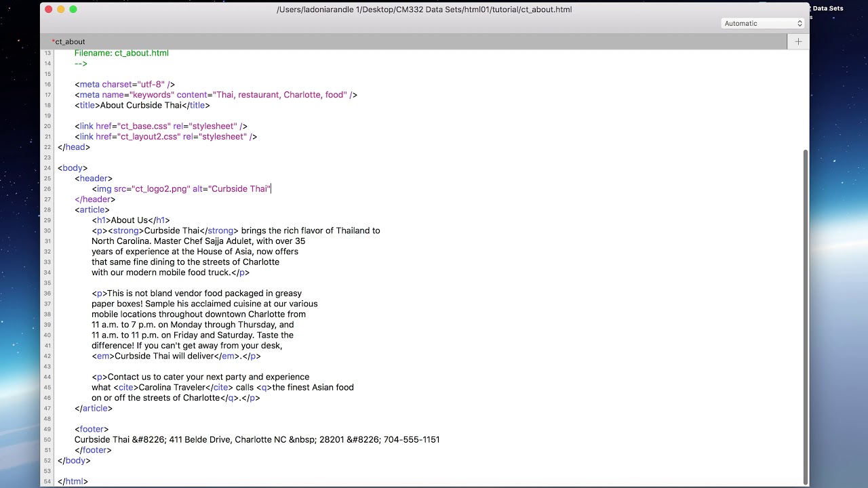Add a new tab with plus button
This screenshot has width=868, height=488.
pos(798,41)
